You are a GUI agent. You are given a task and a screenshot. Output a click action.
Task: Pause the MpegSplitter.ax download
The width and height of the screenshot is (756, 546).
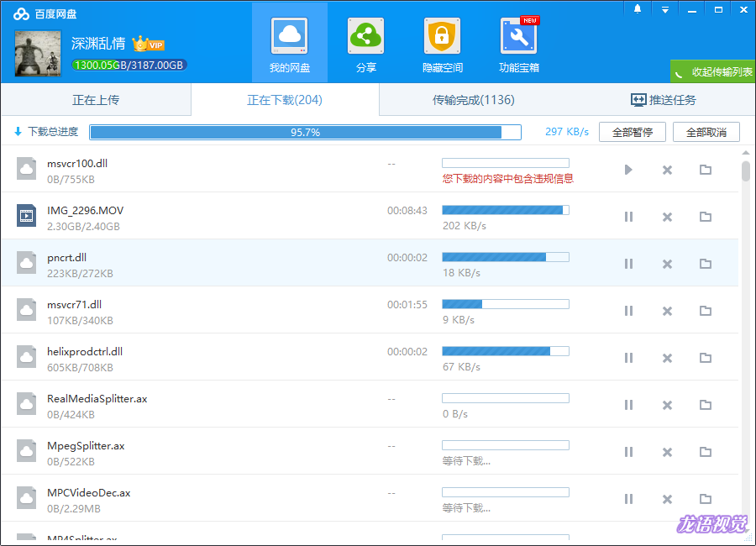click(x=628, y=452)
